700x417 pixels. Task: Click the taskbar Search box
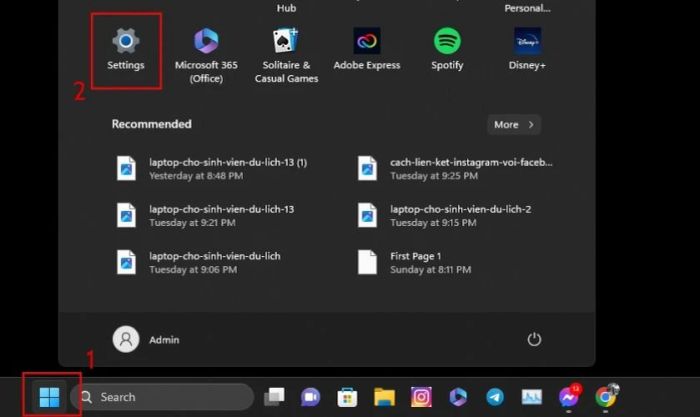(x=163, y=397)
